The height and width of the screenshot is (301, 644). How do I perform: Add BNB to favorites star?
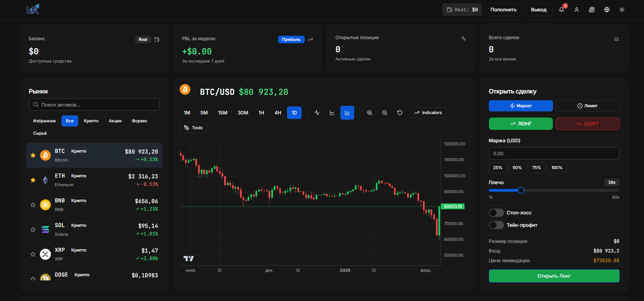(33, 205)
